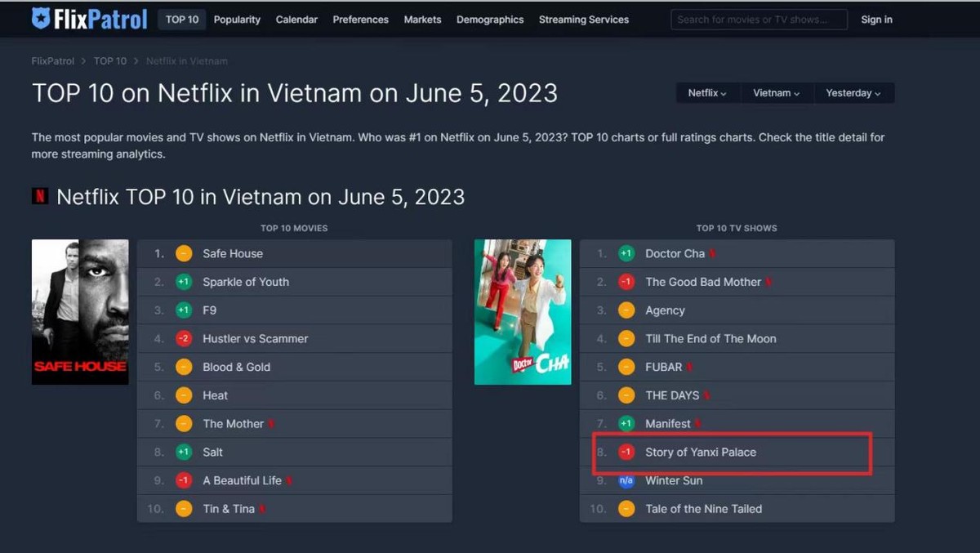Click the Safe House movie poster thumbnail
980x553 pixels.
pyautogui.click(x=80, y=312)
